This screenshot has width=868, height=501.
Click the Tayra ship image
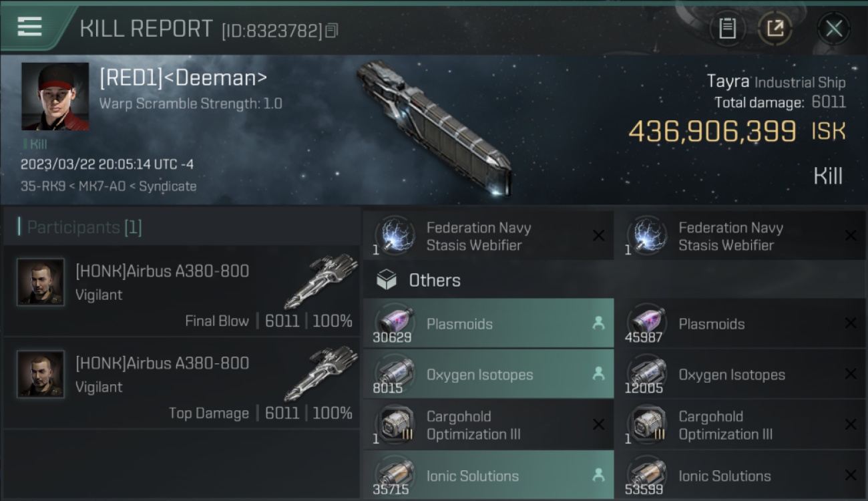[434, 127]
